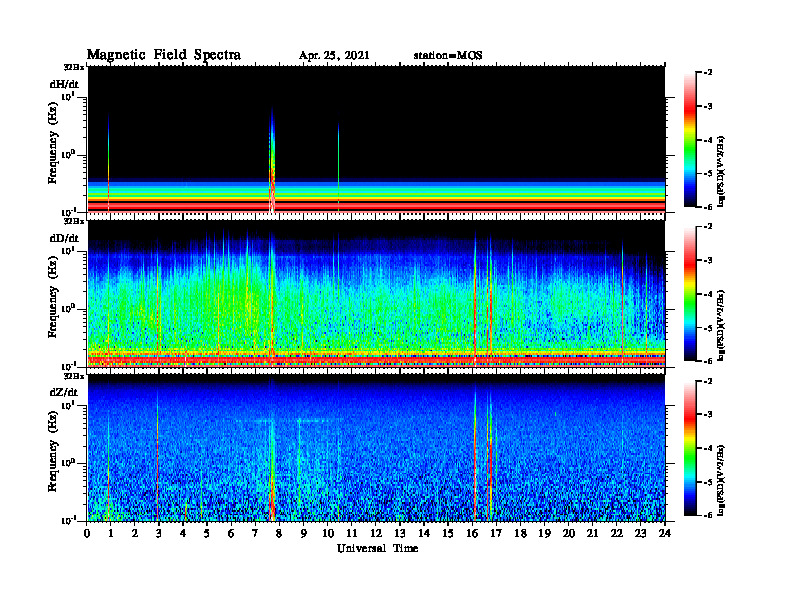This screenshot has width=792, height=612.
Task: Click the hour 9 tick label on the time axis
Action: [304, 533]
